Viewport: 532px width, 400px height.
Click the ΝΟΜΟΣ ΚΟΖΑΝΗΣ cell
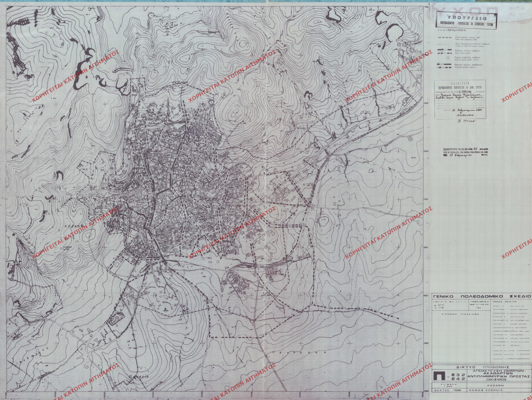(499, 390)
